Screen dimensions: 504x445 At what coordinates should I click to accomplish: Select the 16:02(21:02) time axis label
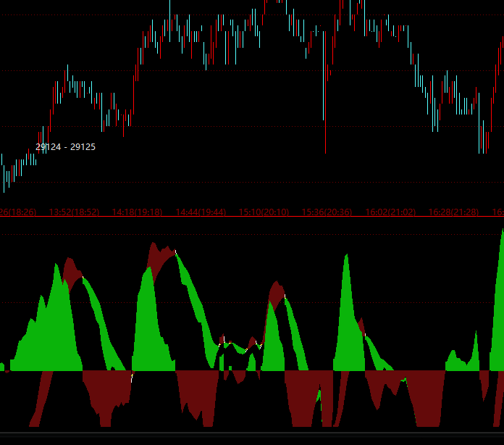click(x=390, y=212)
